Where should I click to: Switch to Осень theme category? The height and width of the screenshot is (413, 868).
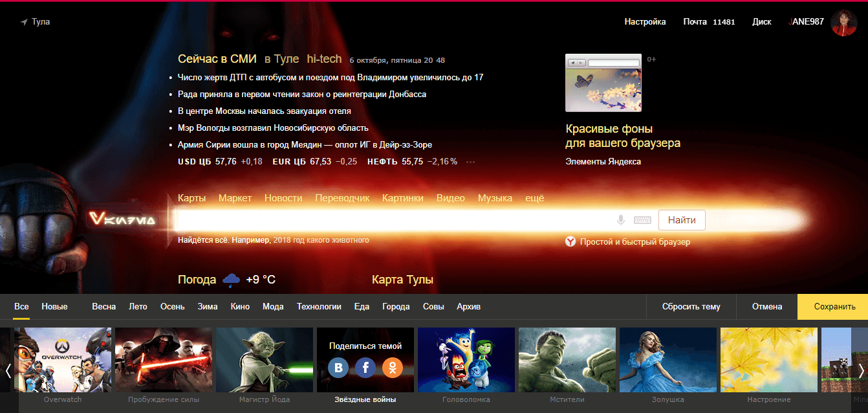(x=173, y=307)
